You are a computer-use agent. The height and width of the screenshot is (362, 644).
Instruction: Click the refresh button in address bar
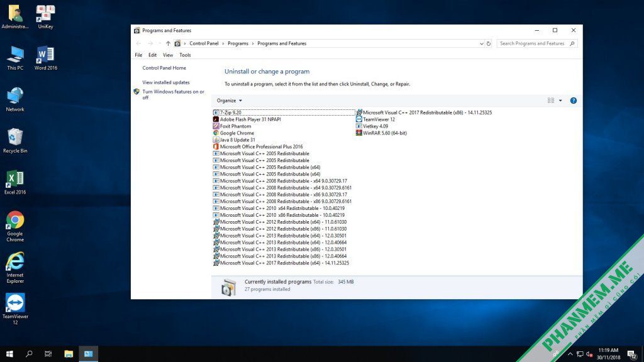click(488, 43)
